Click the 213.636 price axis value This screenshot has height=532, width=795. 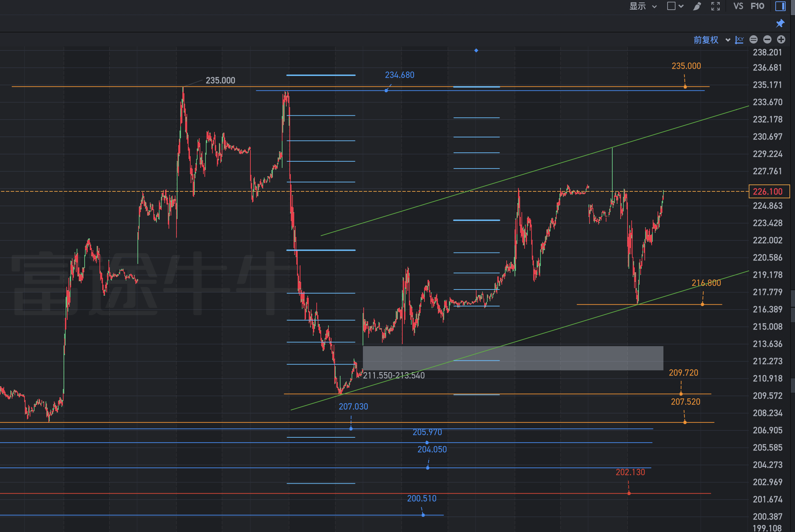point(767,344)
